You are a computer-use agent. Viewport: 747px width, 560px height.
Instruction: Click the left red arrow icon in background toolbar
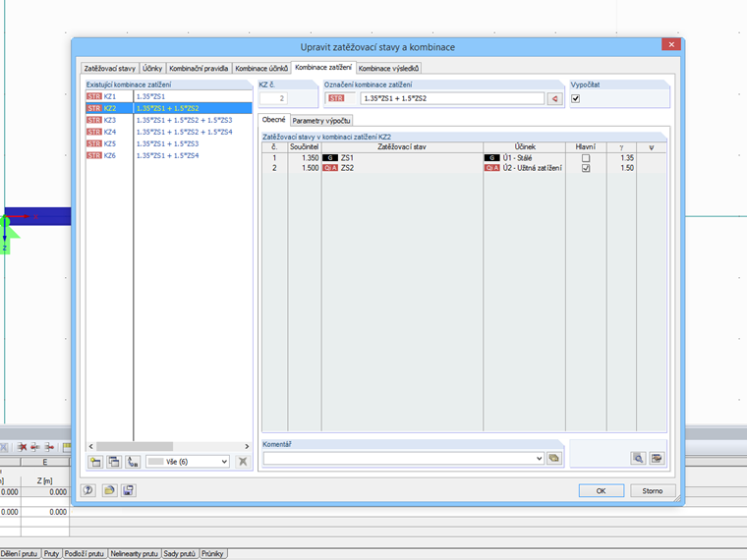tap(34, 447)
